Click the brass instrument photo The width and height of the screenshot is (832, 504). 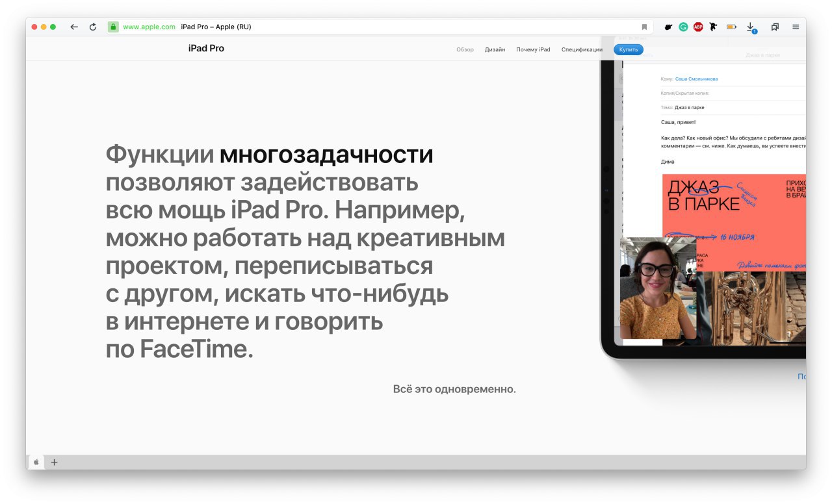pos(751,308)
